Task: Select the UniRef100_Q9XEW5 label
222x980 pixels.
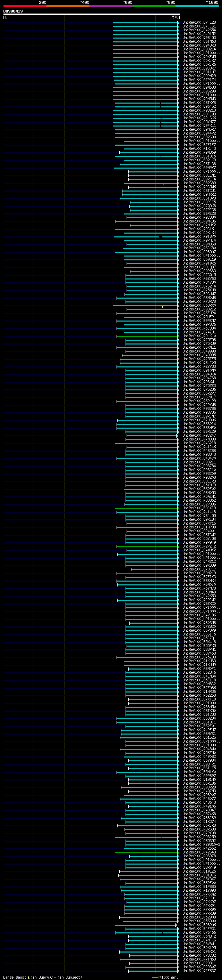Action: 199,57
